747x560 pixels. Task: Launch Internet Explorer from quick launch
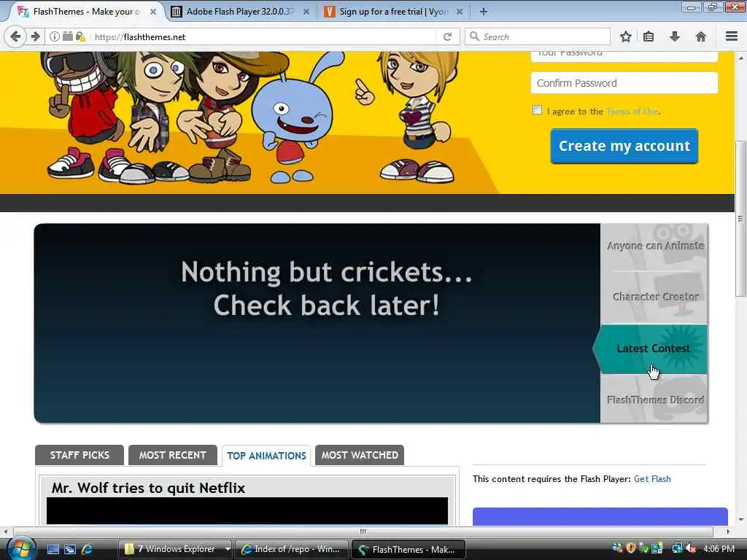pyautogui.click(x=87, y=550)
